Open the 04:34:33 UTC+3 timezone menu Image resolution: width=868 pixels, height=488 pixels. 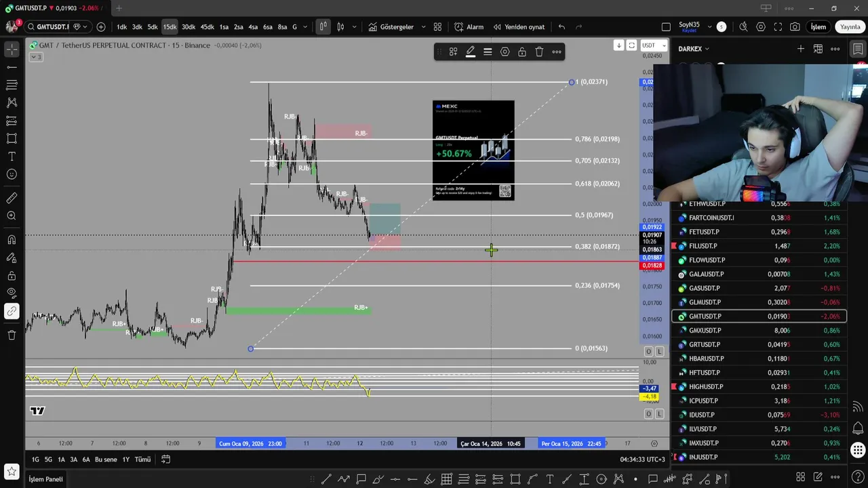click(x=642, y=460)
